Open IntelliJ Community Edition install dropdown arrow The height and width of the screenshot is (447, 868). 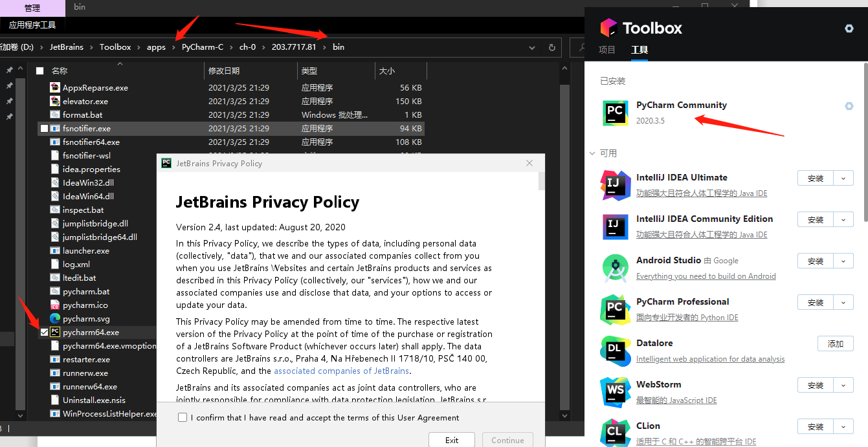click(843, 220)
